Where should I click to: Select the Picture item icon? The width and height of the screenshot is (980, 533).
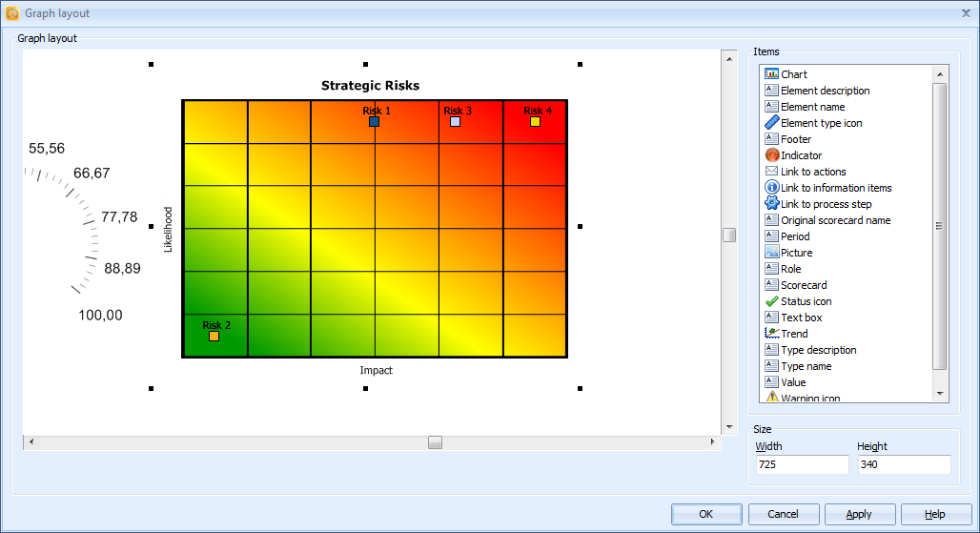click(772, 253)
